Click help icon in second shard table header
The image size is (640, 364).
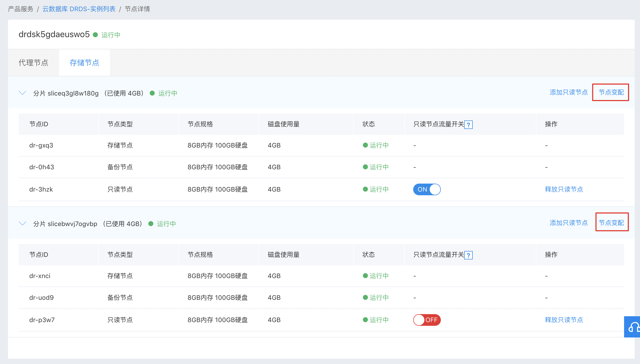point(468,255)
